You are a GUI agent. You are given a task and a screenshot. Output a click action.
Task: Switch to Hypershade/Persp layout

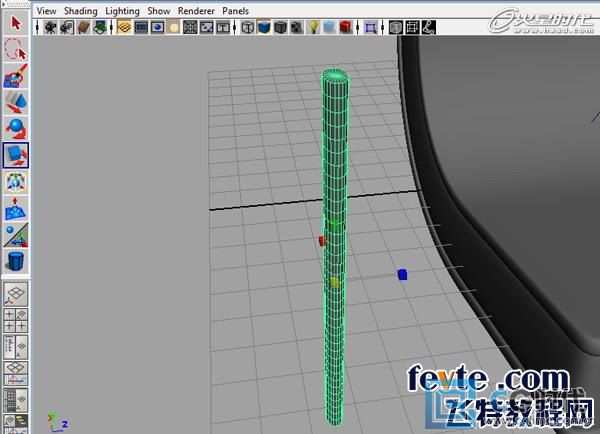point(16,400)
